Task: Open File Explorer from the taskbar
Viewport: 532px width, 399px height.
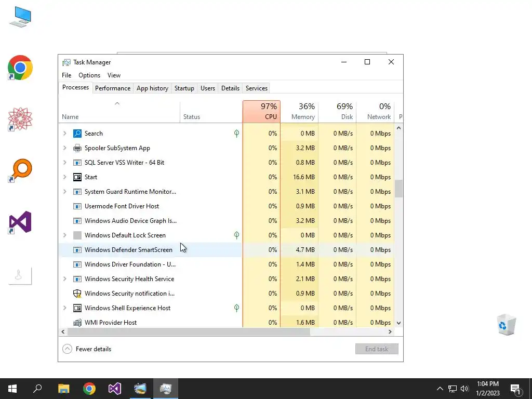Action: tap(63, 389)
